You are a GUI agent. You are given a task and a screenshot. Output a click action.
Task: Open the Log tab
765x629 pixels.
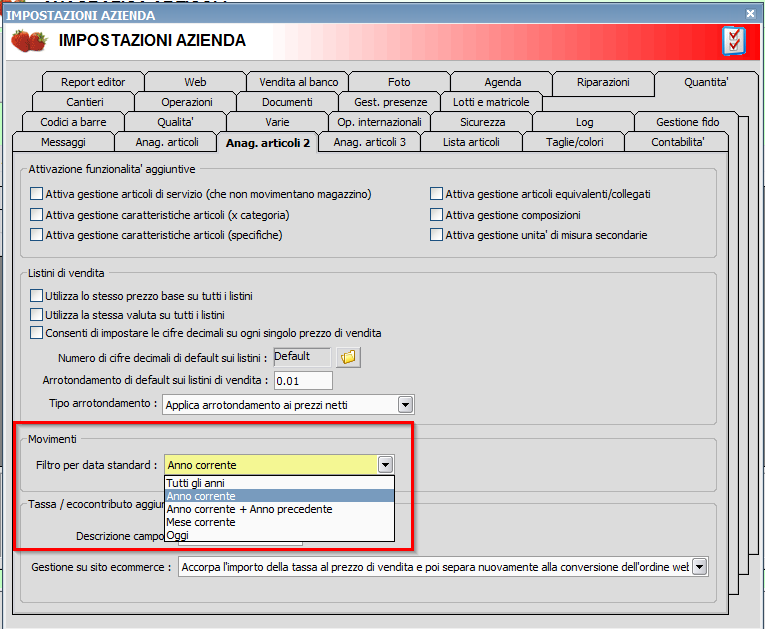pyautogui.click(x=584, y=122)
